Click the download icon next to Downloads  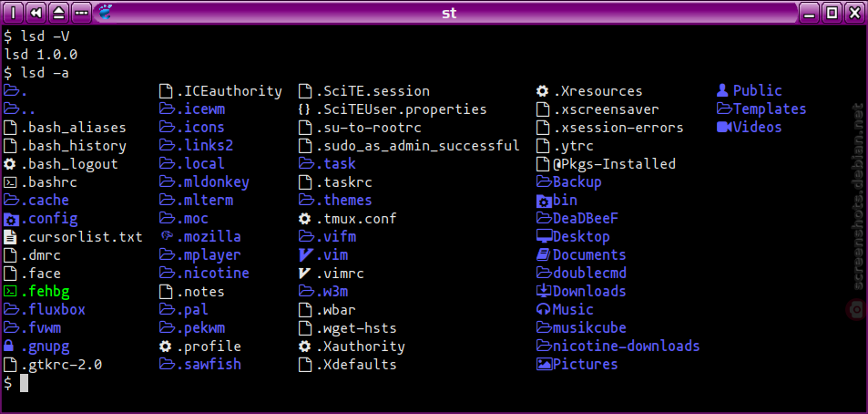pyautogui.click(x=544, y=291)
